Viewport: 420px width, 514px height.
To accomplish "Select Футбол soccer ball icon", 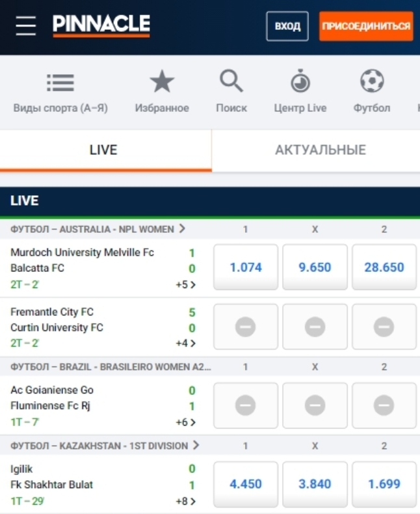I will click(x=372, y=83).
